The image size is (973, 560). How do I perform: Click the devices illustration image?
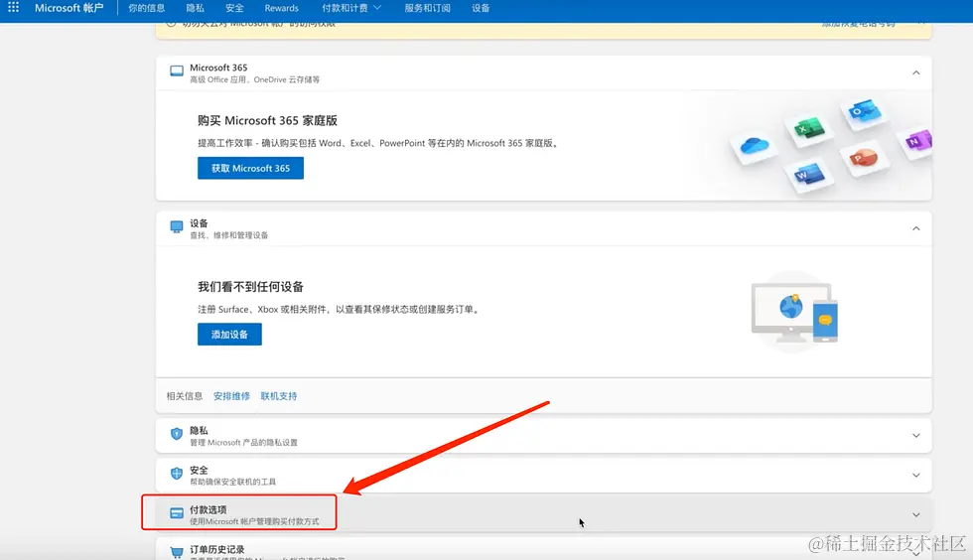click(795, 312)
